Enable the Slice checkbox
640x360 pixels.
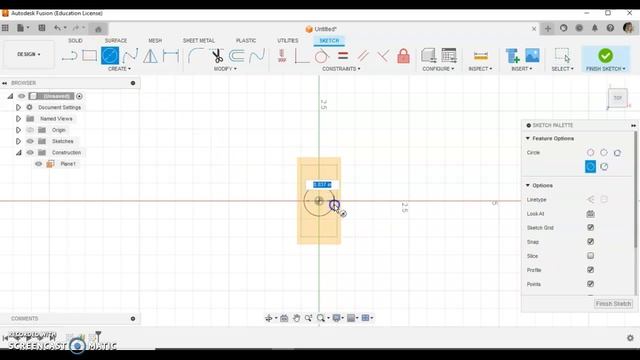[x=590, y=256]
